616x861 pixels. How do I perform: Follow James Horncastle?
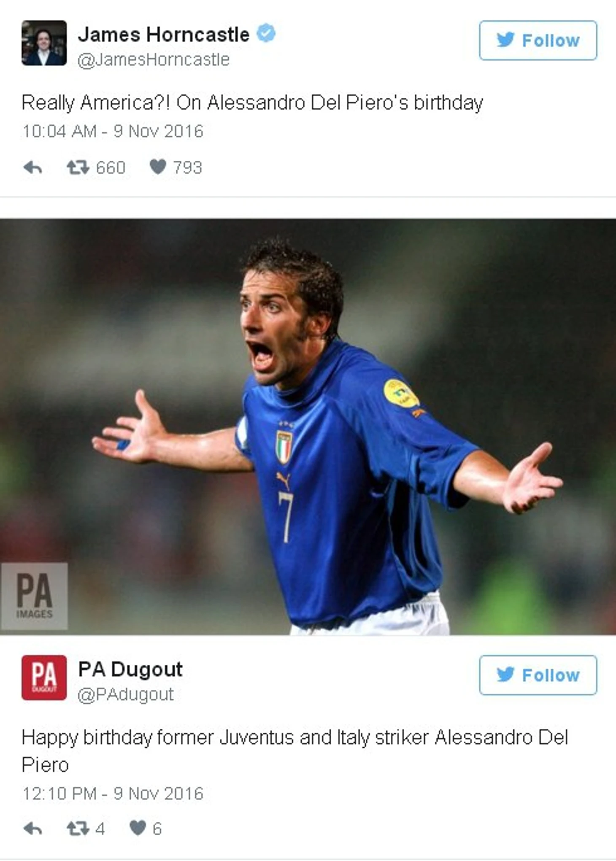(x=538, y=40)
